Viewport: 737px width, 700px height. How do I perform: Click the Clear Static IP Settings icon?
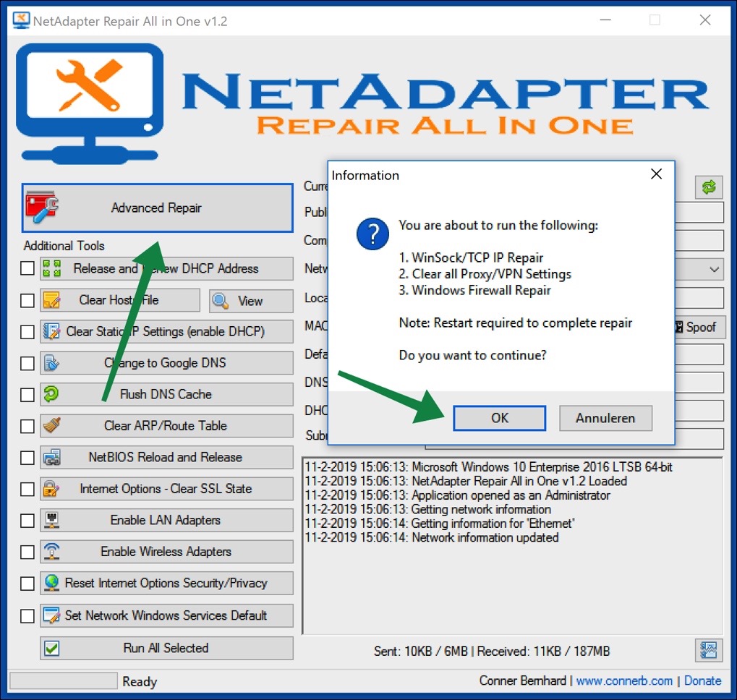click(x=51, y=332)
